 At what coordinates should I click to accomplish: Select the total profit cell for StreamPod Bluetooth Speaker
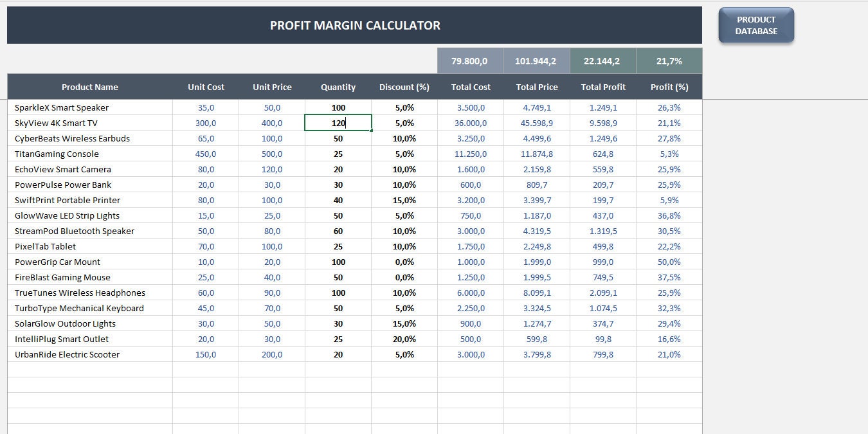pos(602,231)
